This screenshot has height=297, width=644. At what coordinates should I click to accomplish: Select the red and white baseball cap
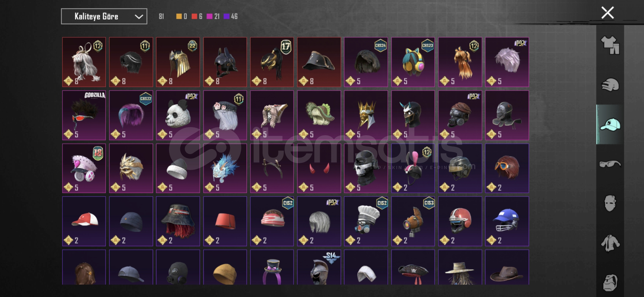pos(84,221)
